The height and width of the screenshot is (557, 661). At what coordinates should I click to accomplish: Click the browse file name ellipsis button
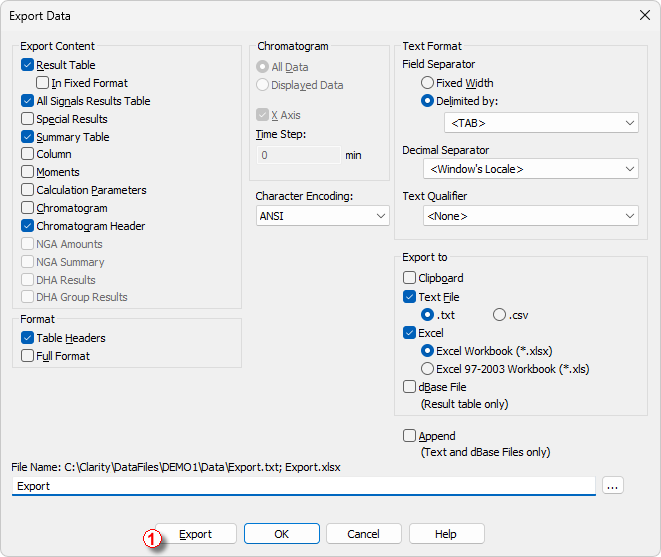(613, 486)
